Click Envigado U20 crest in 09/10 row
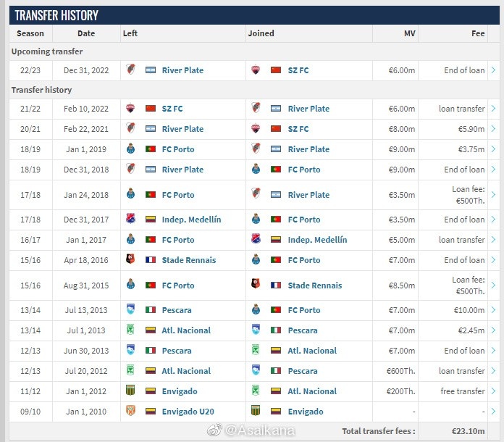 [130, 411]
